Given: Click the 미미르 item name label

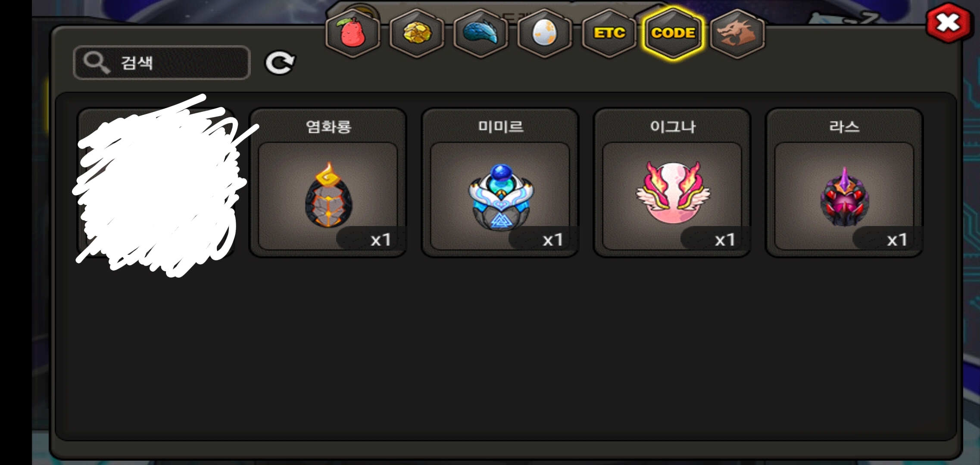Looking at the screenshot, I should pos(500,127).
